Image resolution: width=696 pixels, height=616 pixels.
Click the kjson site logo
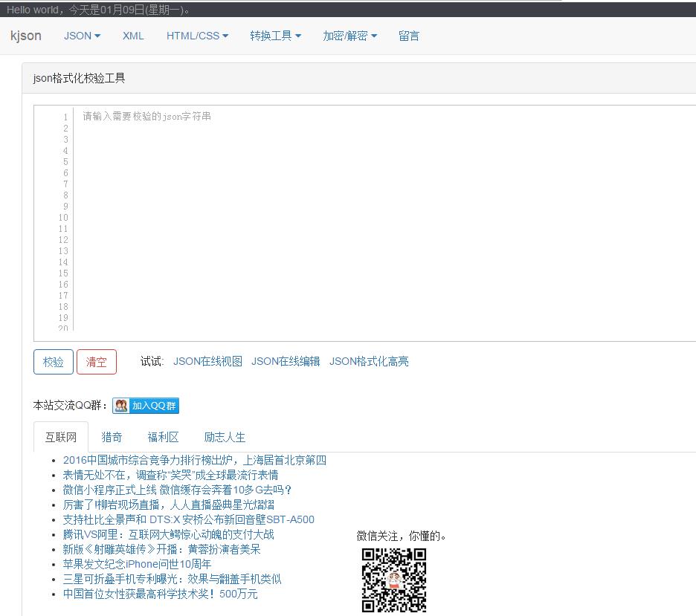(26, 36)
